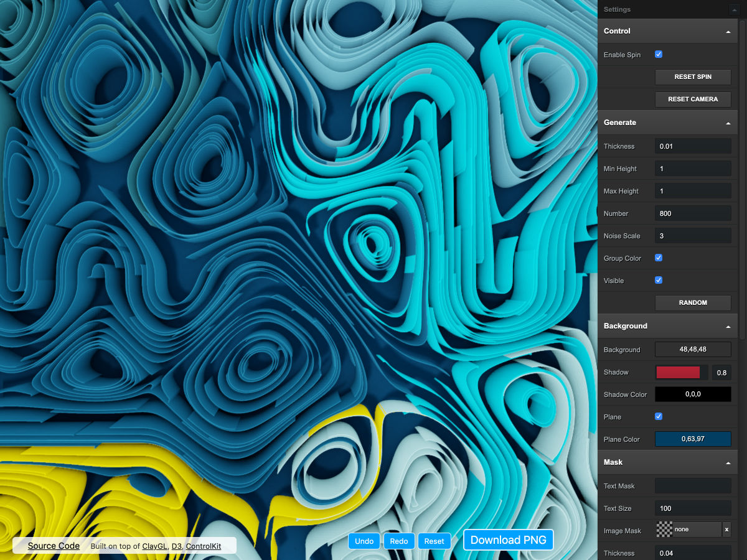Open the D3 link
747x560 pixels.
[x=177, y=546]
